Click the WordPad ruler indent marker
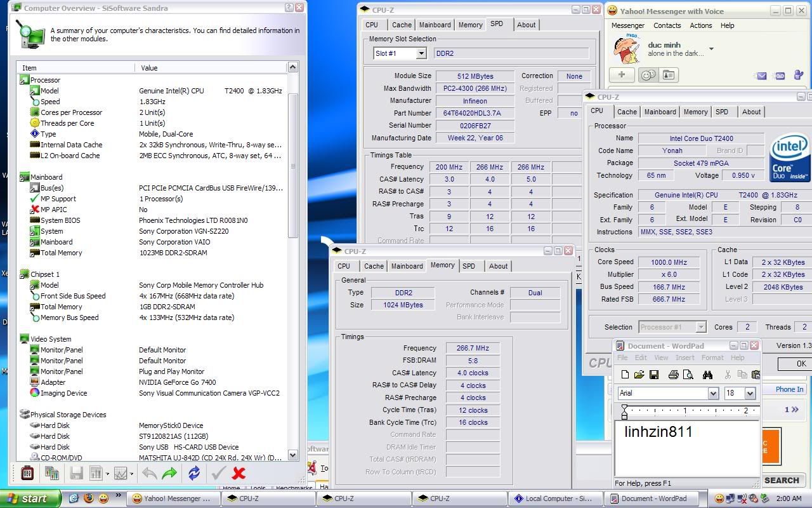The height and width of the screenshot is (508, 812). pos(624,412)
